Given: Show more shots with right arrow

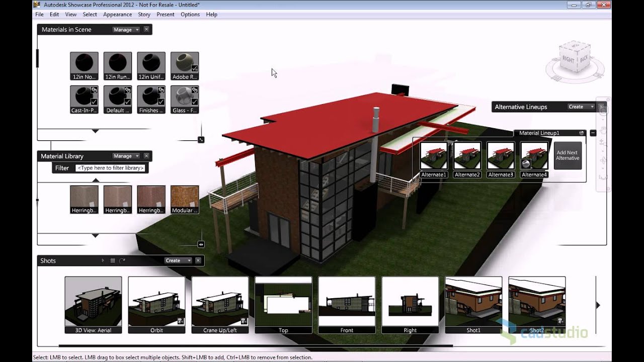Looking at the screenshot, I should 598,305.
